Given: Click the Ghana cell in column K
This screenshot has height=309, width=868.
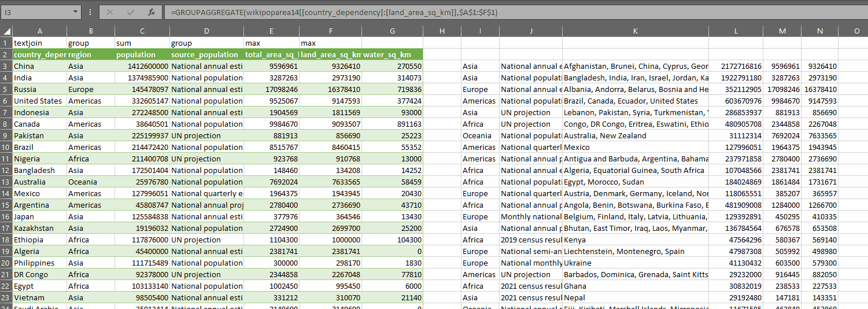Looking at the screenshot, I should [636, 286].
